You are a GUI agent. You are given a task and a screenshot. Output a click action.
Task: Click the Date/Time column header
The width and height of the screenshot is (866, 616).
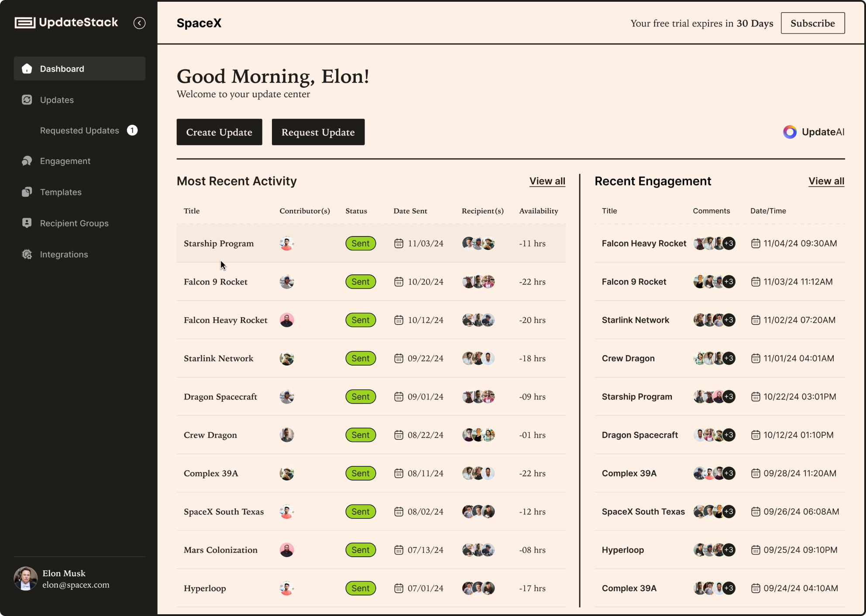(768, 211)
